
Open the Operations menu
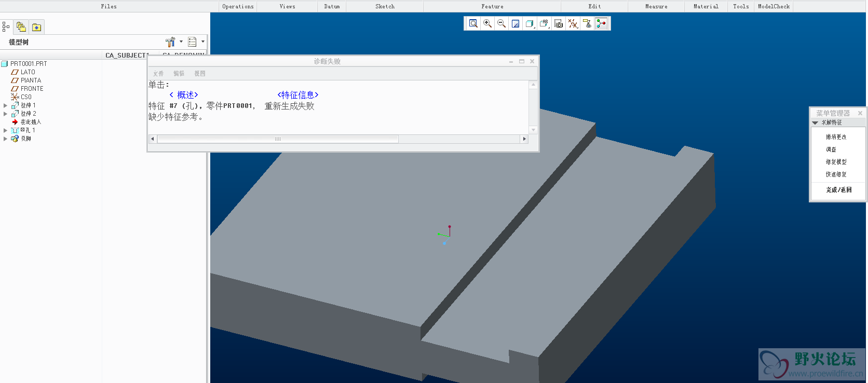point(238,6)
